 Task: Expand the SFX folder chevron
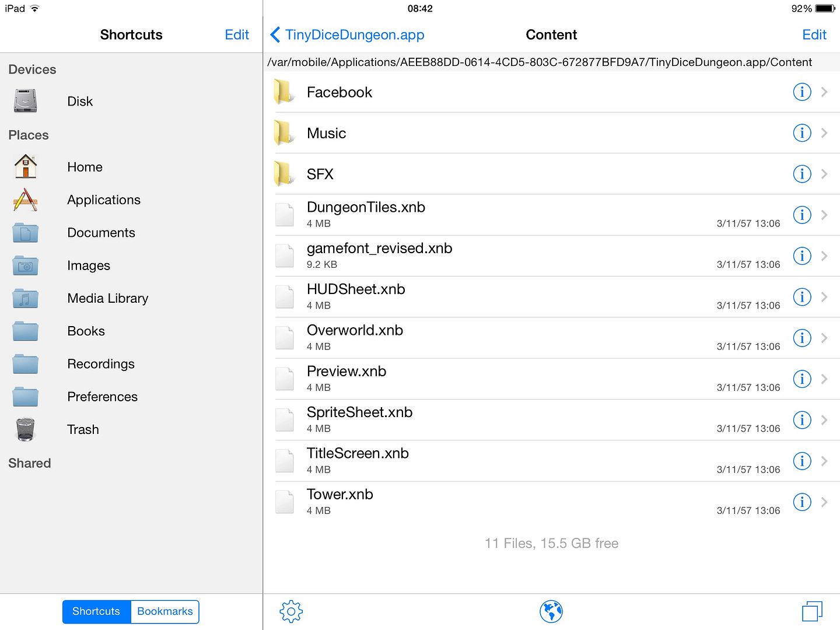click(x=824, y=174)
